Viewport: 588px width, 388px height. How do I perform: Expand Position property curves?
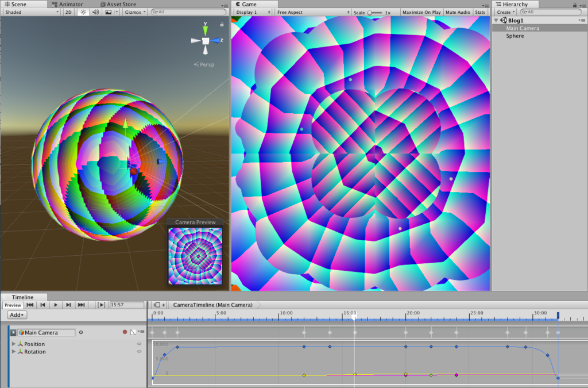pos(14,344)
